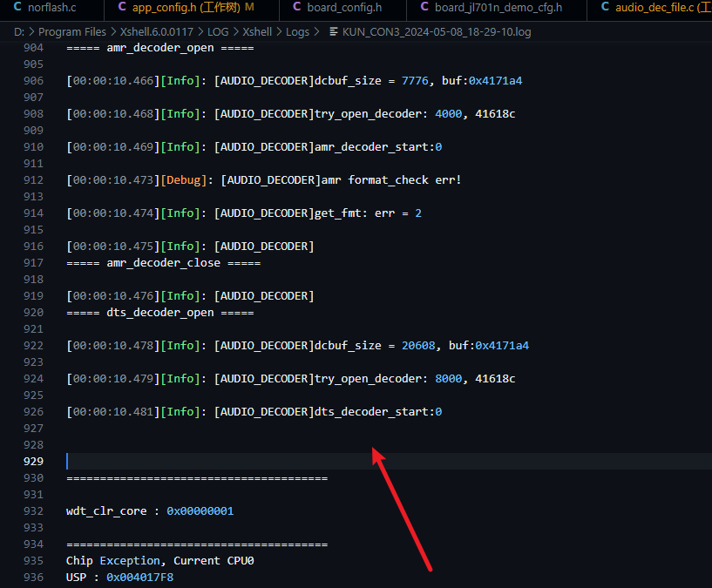Open the LOG breadcrumb folder
Image resolution: width=712 pixels, height=588 pixels.
pyautogui.click(x=218, y=31)
